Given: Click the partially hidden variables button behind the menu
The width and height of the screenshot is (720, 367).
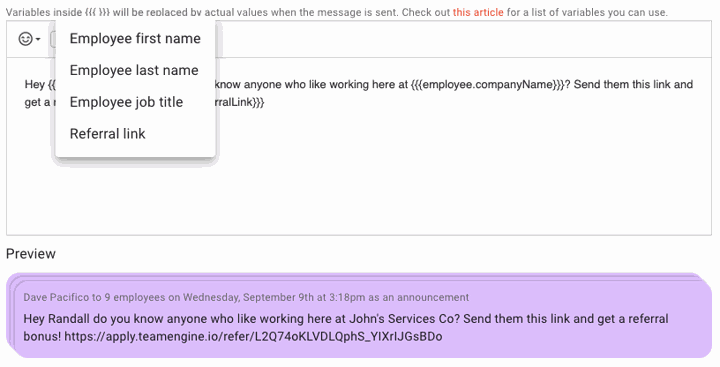Looking at the screenshot, I should click(x=52, y=40).
